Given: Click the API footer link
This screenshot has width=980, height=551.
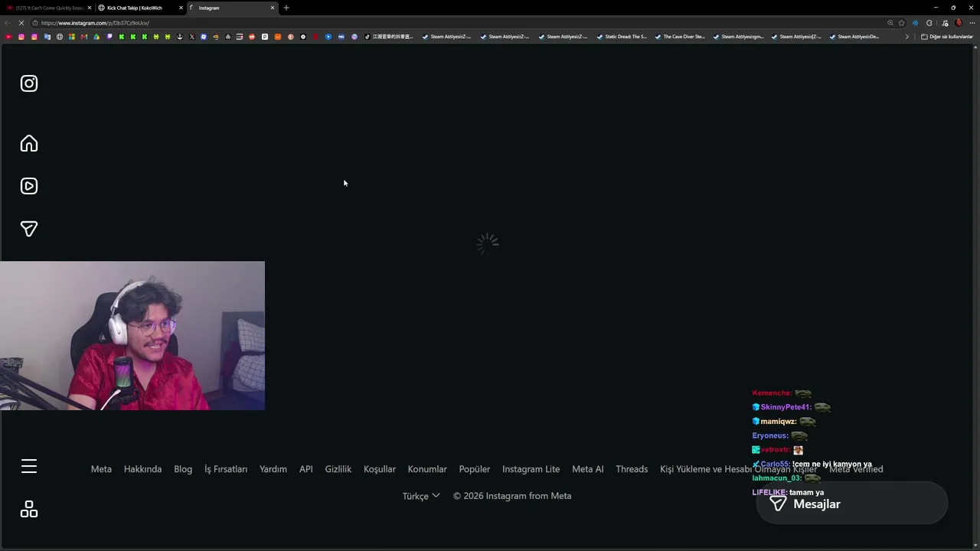Looking at the screenshot, I should pos(306,469).
